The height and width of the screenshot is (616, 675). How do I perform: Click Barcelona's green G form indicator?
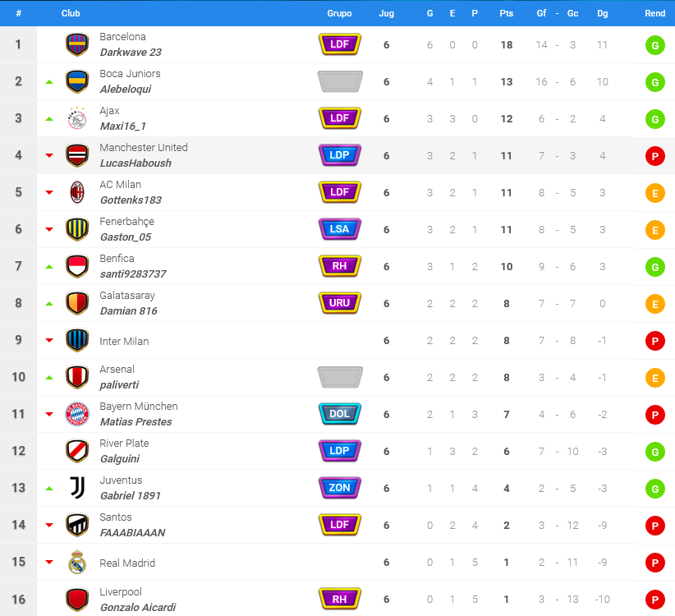coord(654,45)
